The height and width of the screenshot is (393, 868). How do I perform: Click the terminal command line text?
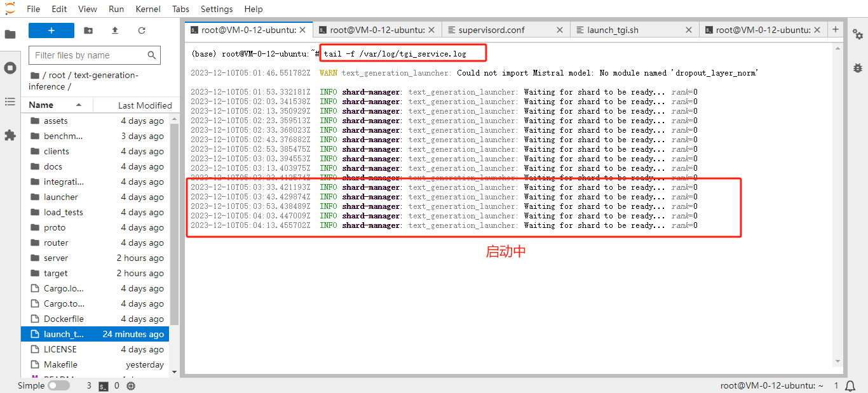tap(395, 53)
